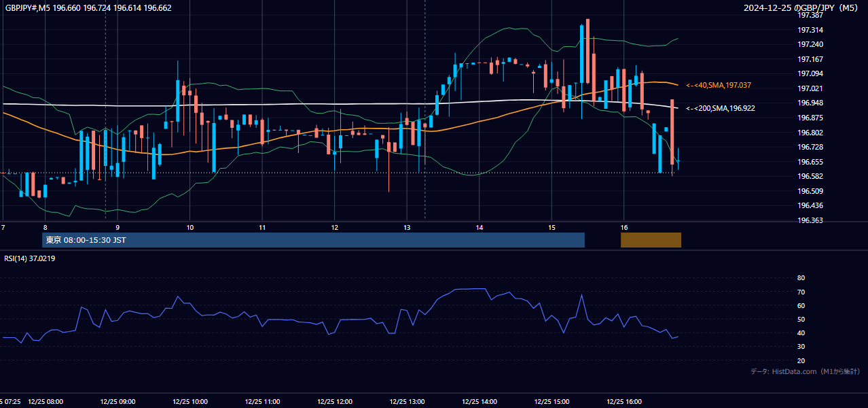
Task: Click the RSI level 50 label
Action: (801, 320)
